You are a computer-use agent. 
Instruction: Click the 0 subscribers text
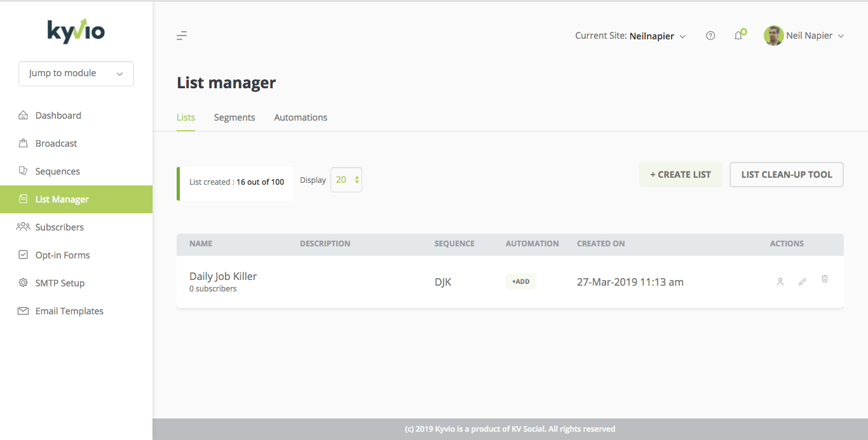(x=213, y=289)
